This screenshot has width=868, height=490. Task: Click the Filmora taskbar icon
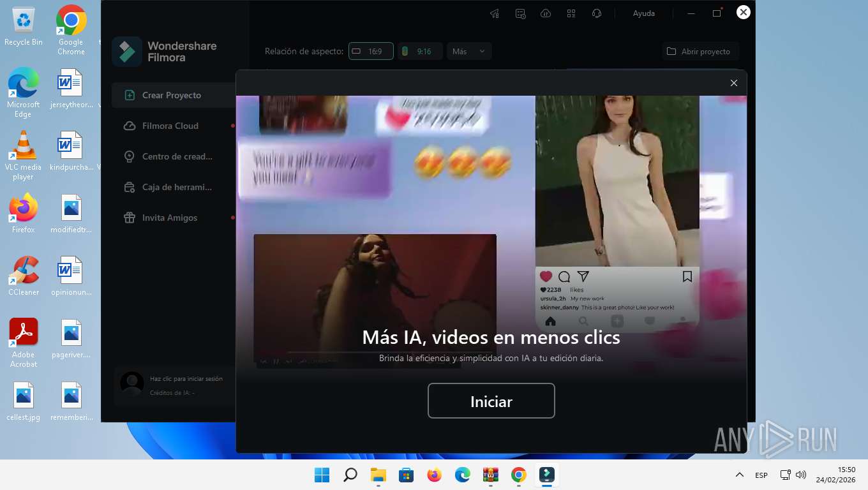pos(547,475)
